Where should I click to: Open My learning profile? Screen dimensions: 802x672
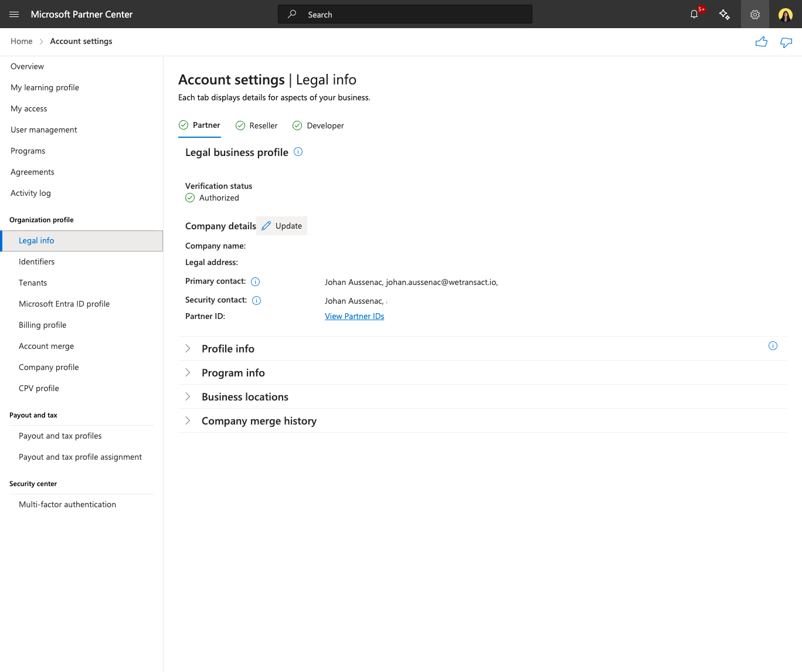click(45, 87)
